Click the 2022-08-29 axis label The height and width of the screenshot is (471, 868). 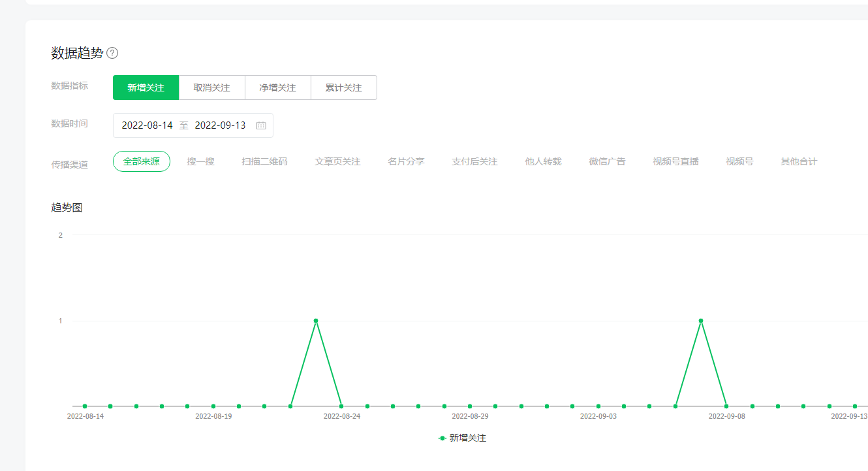pos(470,416)
